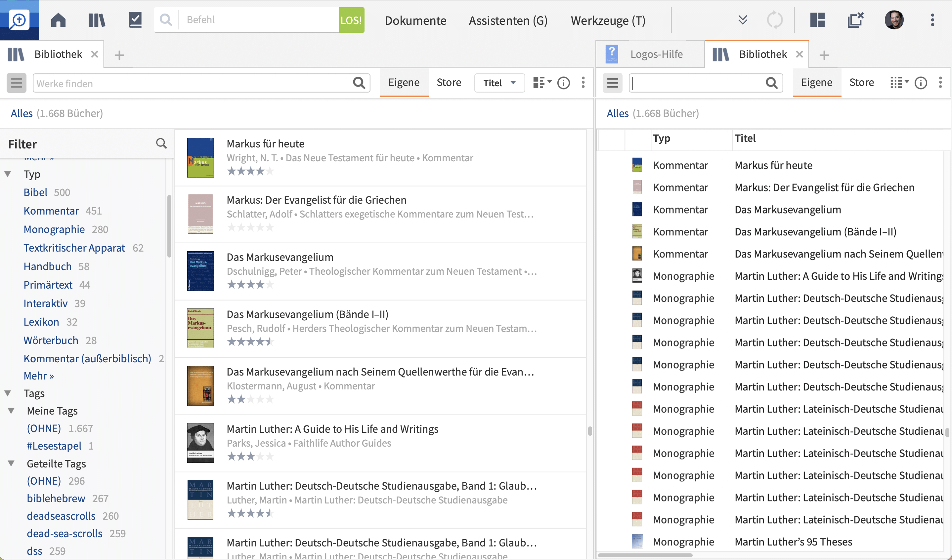Sort by the Titel column header in table
This screenshot has height=560, width=952.
tap(745, 138)
